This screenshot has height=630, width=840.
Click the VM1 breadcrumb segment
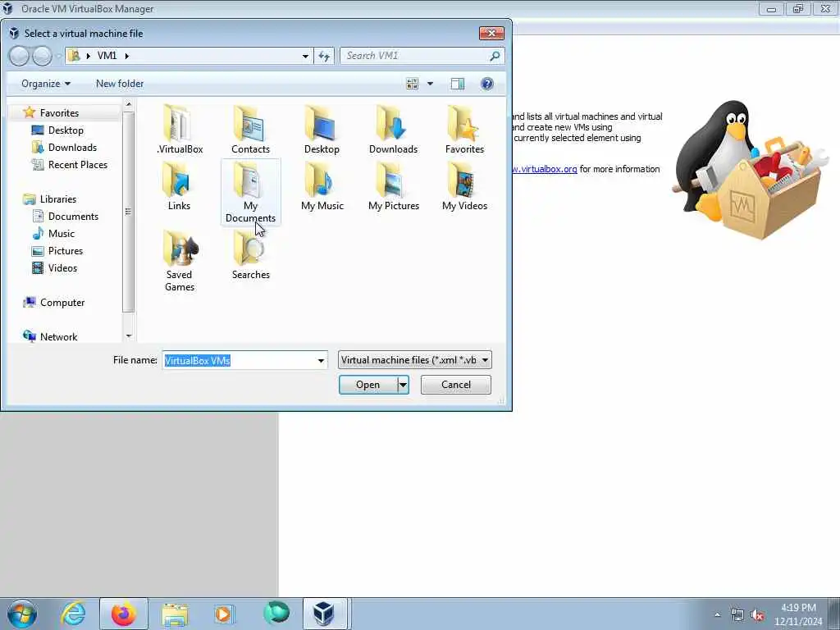click(x=107, y=56)
